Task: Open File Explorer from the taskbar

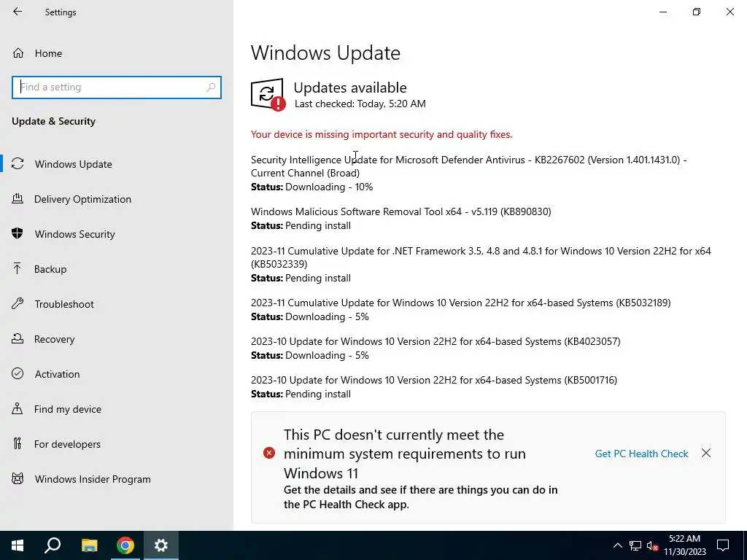Action: pos(89,545)
